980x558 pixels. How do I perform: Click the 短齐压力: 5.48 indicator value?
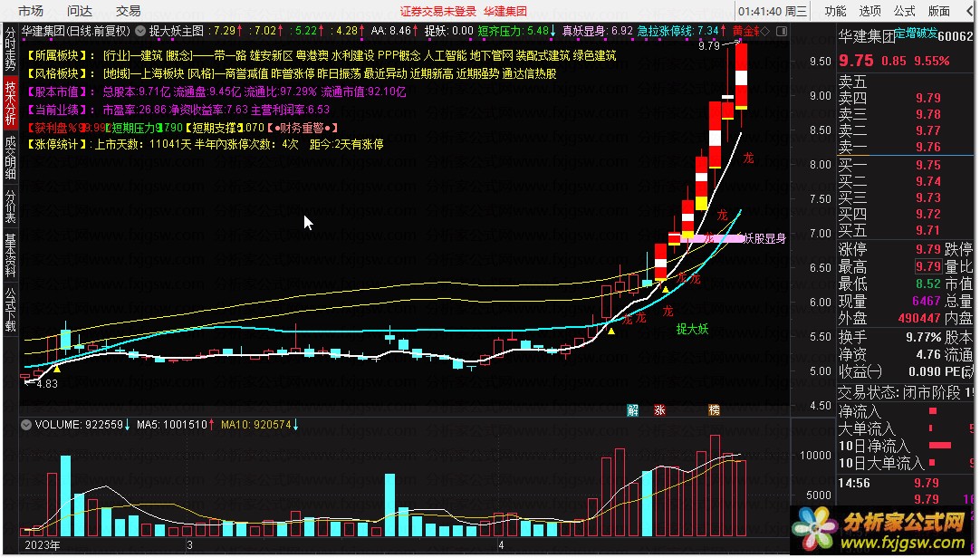point(517,31)
